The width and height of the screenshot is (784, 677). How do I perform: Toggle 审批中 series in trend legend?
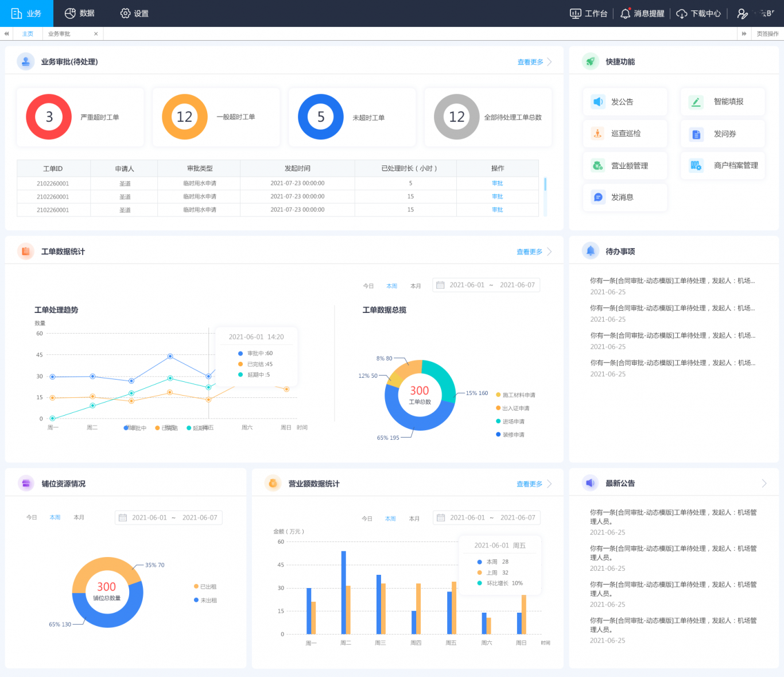point(135,428)
